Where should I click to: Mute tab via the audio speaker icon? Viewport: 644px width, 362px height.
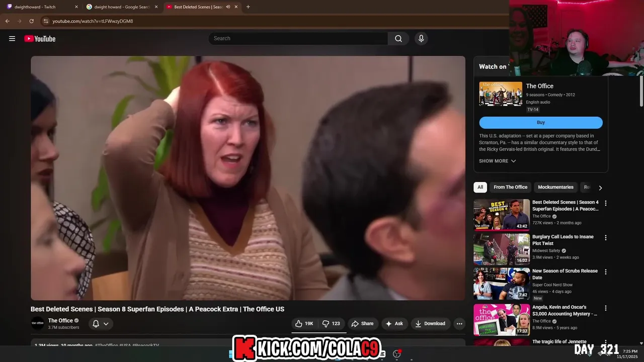[x=228, y=7]
